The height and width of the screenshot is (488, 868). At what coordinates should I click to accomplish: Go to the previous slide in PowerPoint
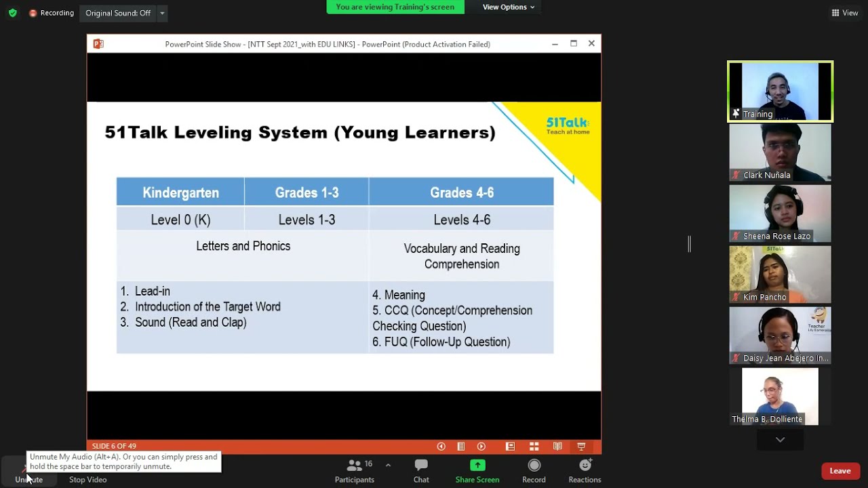point(441,446)
